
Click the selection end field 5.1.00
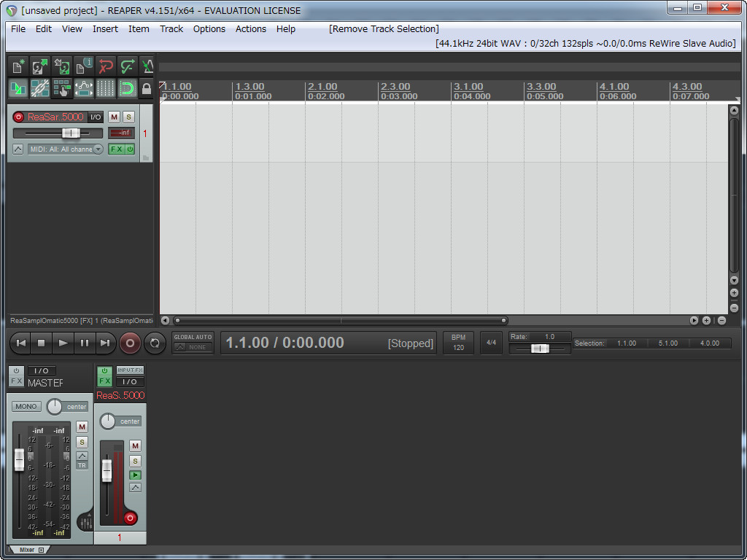(x=668, y=343)
